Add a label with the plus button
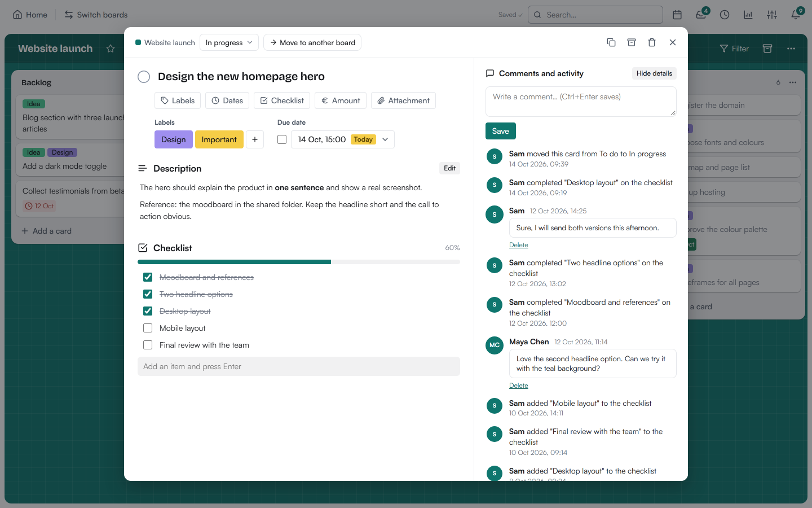The height and width of the screenshot is (508, 812). coord(255,139)
